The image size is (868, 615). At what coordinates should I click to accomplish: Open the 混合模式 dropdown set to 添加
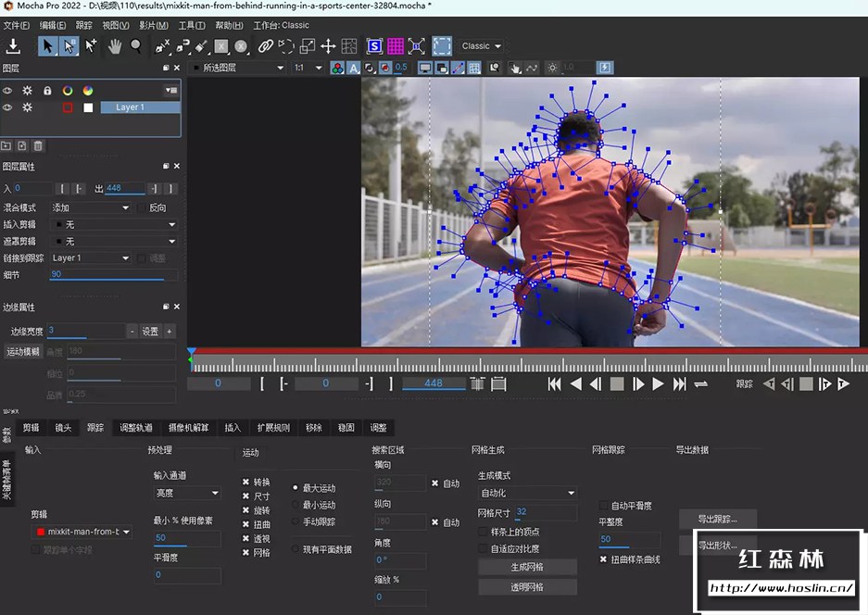[x=90, y=208]
